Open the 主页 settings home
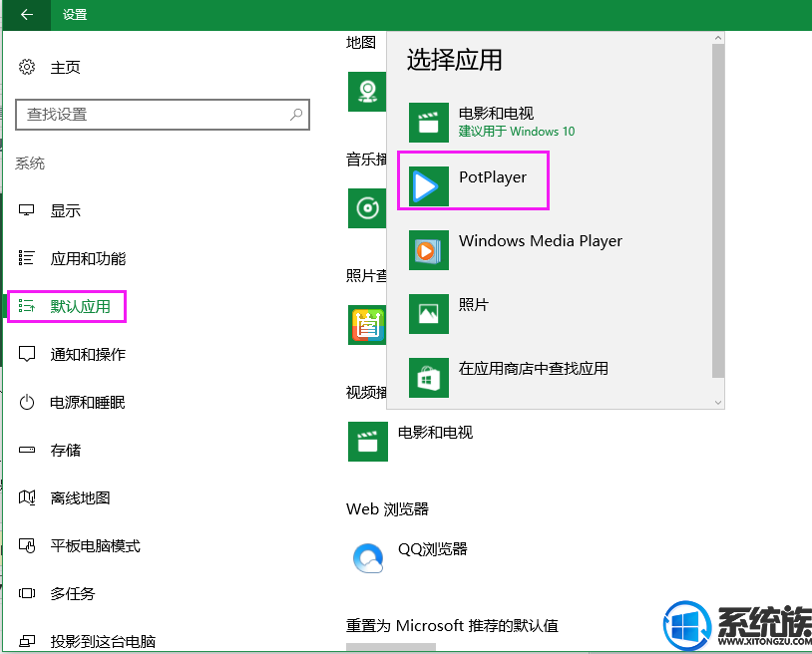This screenshot has width=812, height=654. point(65,67)
